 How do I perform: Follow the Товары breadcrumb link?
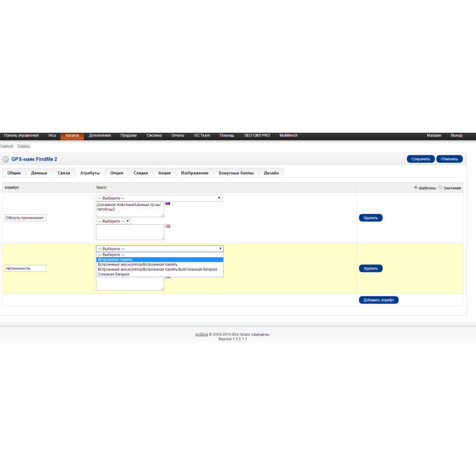(x=23, y=146)
